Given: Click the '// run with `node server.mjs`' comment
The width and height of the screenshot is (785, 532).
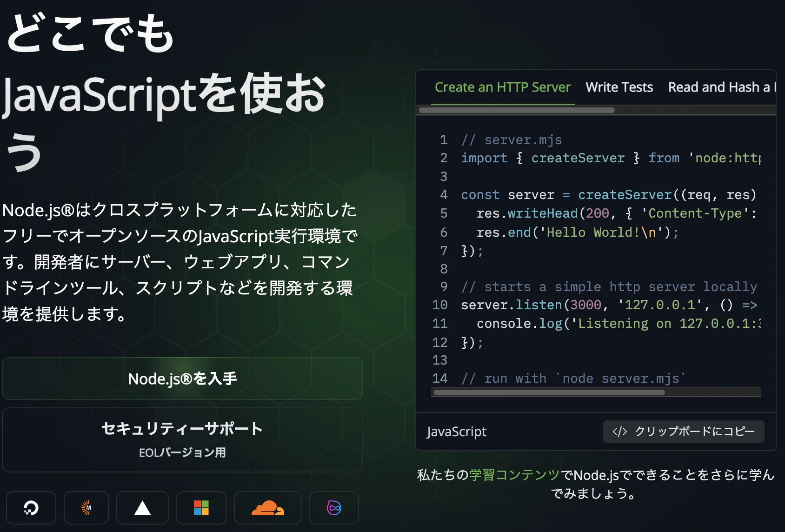Looking at the screenshot, I should (573, 379).
